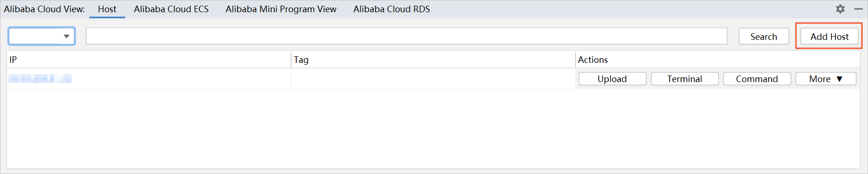Select the Alibaba Cloud RDS tab

392,9
